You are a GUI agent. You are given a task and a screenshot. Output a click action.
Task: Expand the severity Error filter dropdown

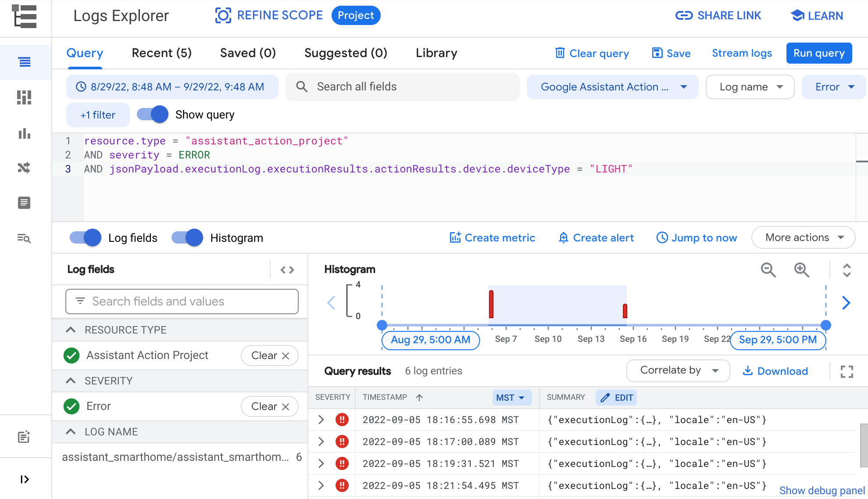pyautogui.click(x=835, y=87)
